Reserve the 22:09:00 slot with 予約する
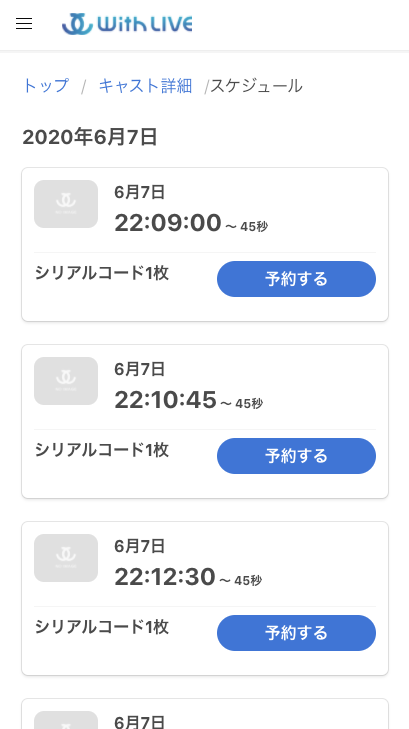Image resolution: width=409 pixels, height=729 pixels. click(297, 279)
